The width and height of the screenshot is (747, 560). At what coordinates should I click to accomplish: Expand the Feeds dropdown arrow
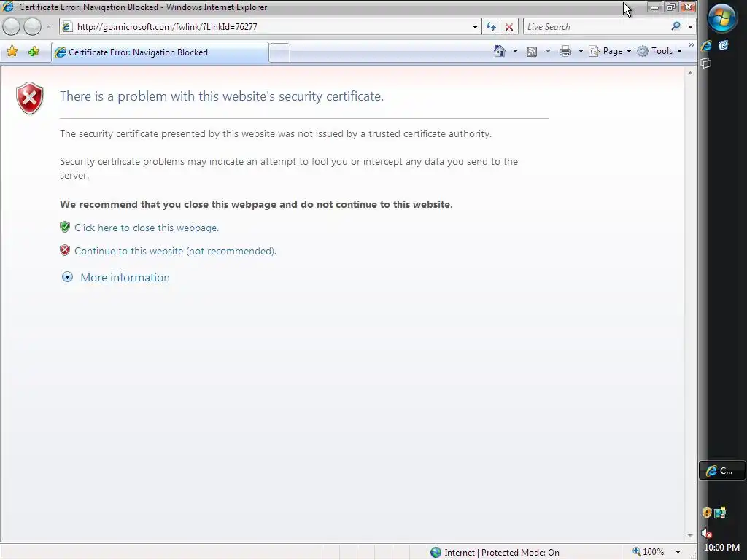tap(548, 51)
